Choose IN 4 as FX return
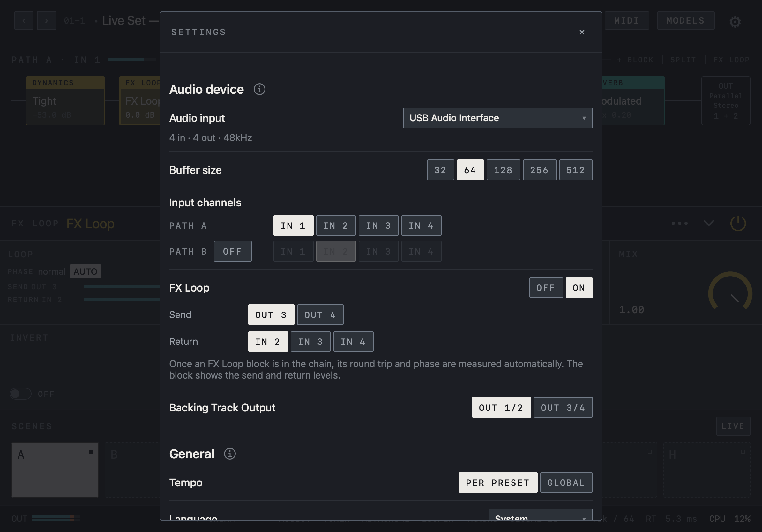Screen dimensions: 762x532 tap(354, 342)
